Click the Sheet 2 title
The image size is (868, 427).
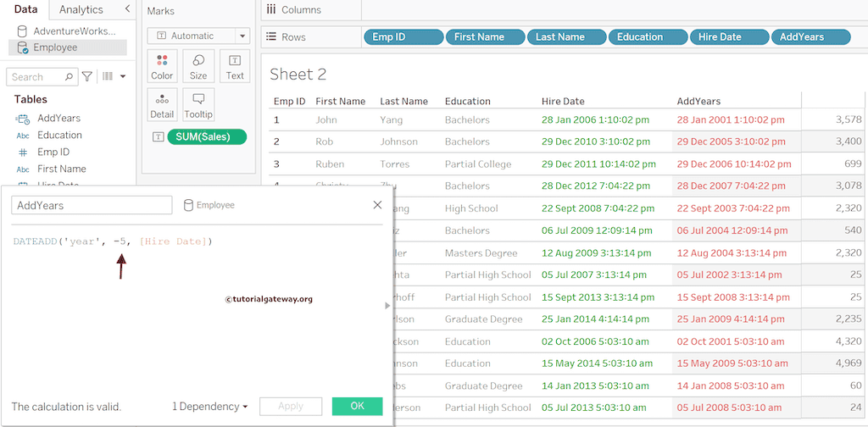pyautogui.click(x=298, y=74)
